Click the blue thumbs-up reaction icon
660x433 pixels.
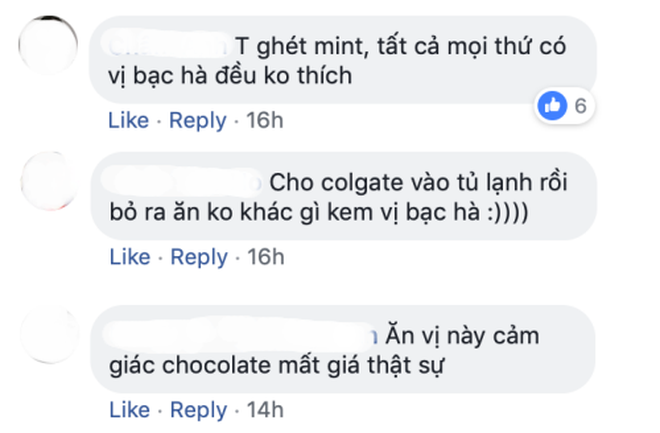[552, 106]
